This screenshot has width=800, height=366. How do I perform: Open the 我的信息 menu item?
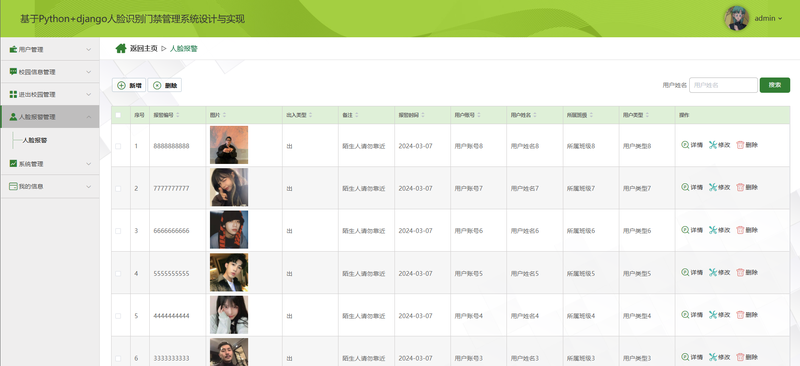[50, 186]
